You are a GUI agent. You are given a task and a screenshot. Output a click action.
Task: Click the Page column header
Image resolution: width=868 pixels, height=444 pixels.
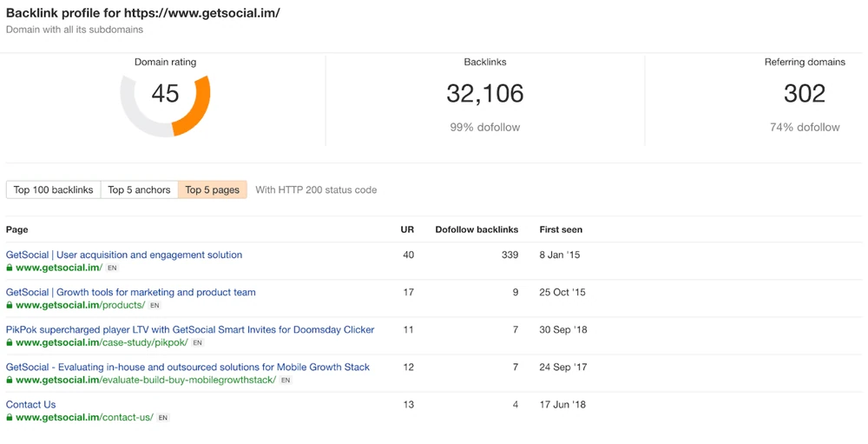click(17, 229)
